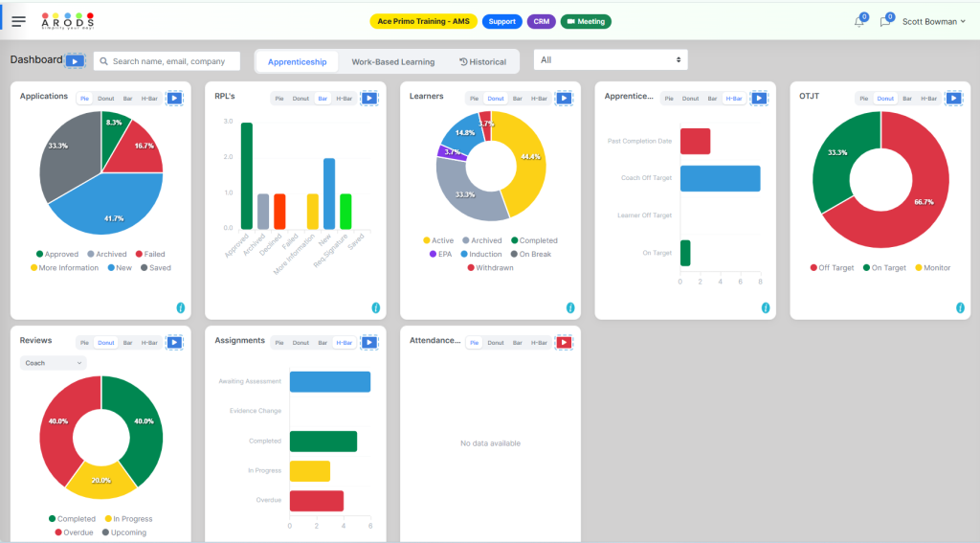Toggle In Progress legend in Reviews
The image size is (980, 543).
(128, 519)
